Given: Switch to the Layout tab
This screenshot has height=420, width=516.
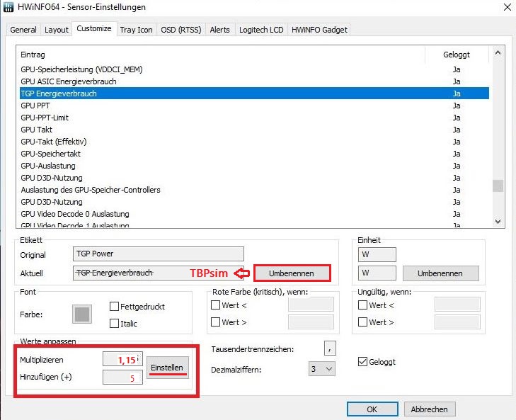Looking at the screenshot, I should 57,30.
